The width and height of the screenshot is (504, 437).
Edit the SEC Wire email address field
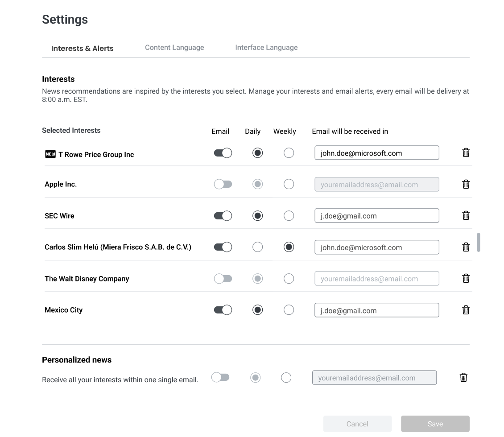(x=376, y=216)
